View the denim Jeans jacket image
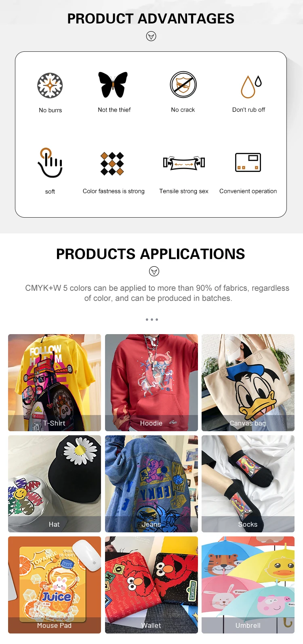This screenshot has height=644, width=303. click(x=151, y=484)
